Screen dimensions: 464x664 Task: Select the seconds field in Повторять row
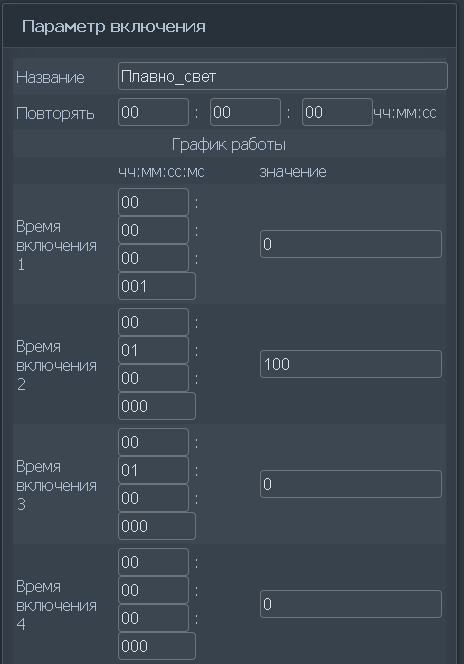[337, 112]
